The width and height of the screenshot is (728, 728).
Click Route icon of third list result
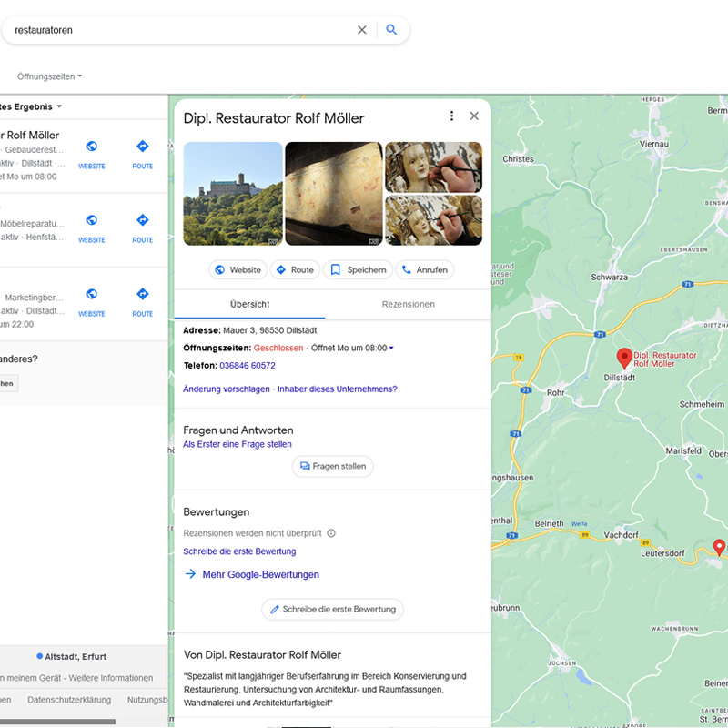pos(142,295)
